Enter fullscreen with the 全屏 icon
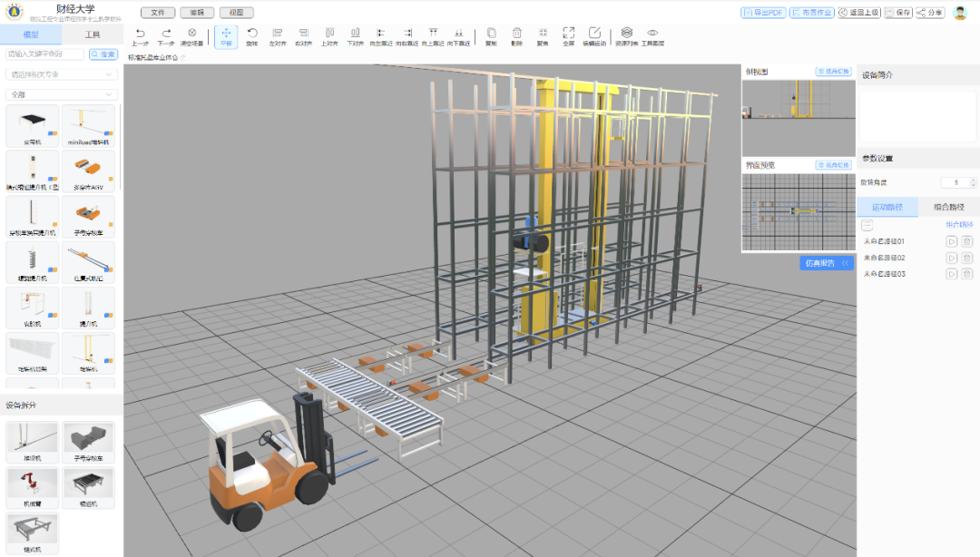The width and height of the screenshot is (980, 557). click(x=568, y=33)
